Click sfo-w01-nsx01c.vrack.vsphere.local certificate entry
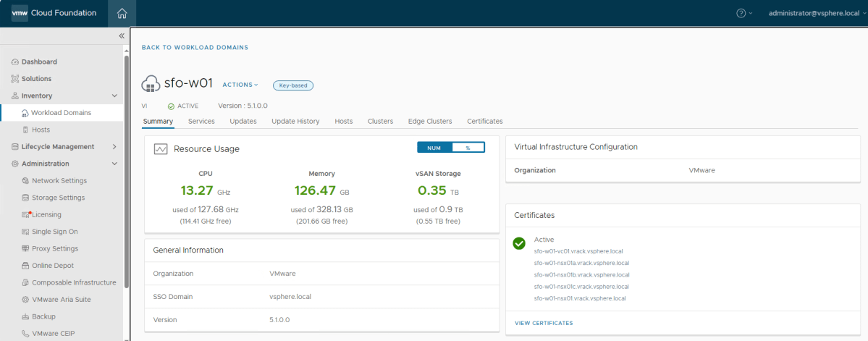The image size is (868, 341). (581, 287)
